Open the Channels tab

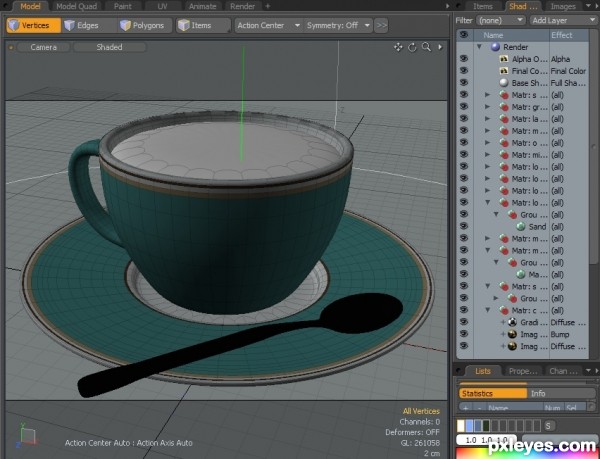tap(563, 371)
